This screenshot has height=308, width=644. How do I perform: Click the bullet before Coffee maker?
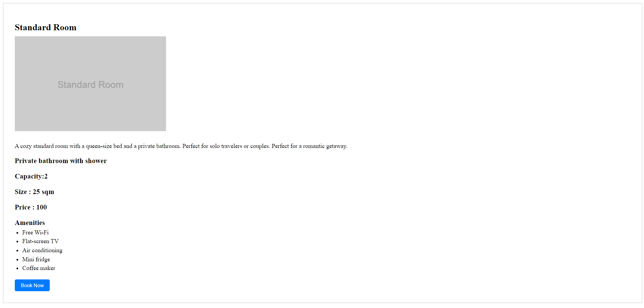pos(17,268)
